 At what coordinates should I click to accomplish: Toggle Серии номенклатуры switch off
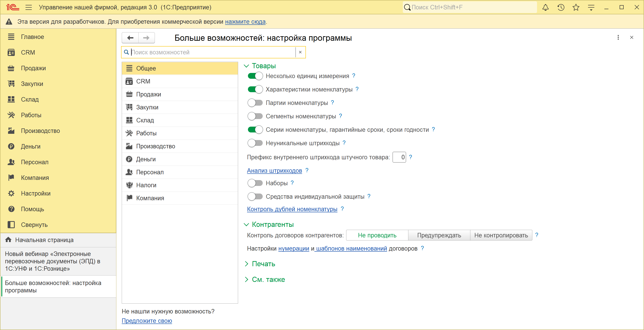(255, 130)
